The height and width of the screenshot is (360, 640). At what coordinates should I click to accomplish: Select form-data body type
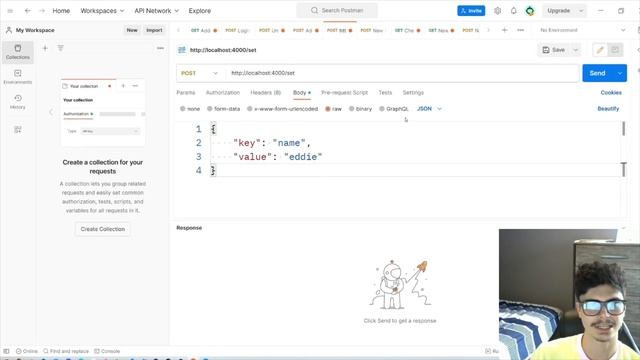point(223,109)
